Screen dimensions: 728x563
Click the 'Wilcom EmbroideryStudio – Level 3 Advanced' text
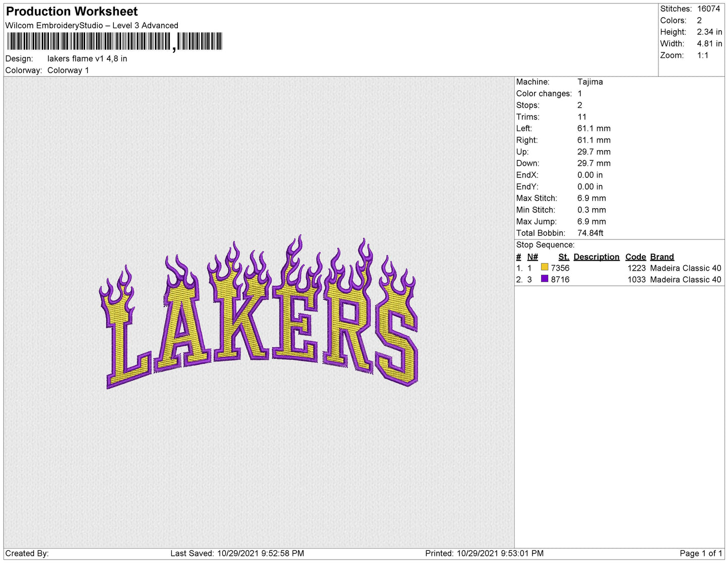pos(92,26)
